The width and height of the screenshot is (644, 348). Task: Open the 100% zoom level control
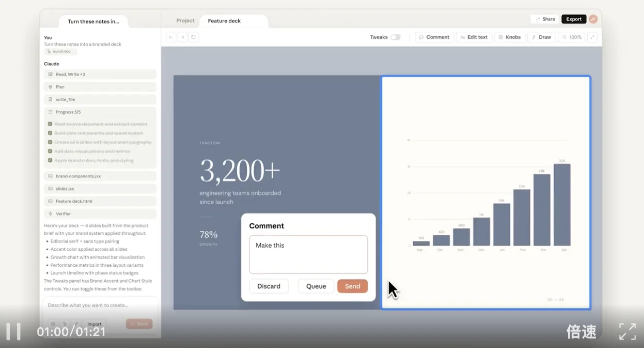571,37
